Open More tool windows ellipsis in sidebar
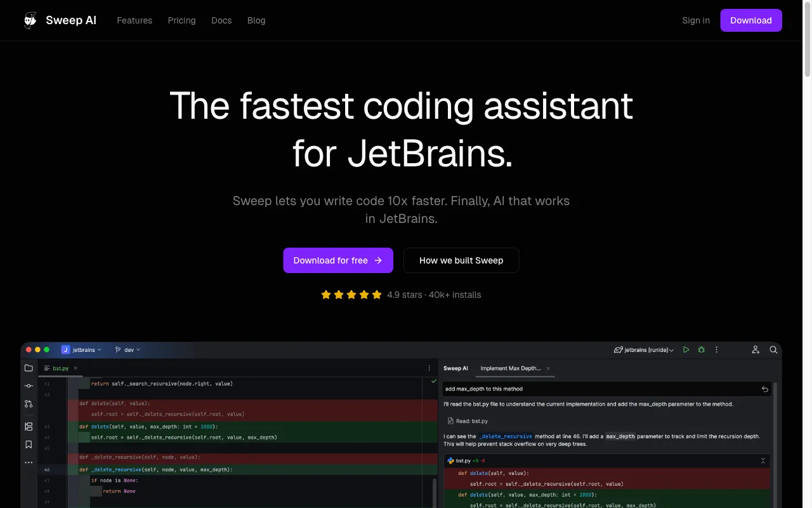The image size is (812, 508). click(x=29, y=462)
